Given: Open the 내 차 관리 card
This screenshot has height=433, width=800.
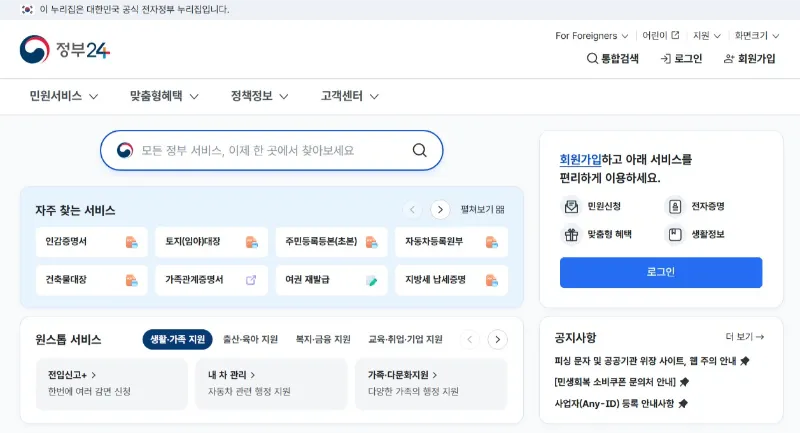Looking at the screenshot, I should 271,384.
